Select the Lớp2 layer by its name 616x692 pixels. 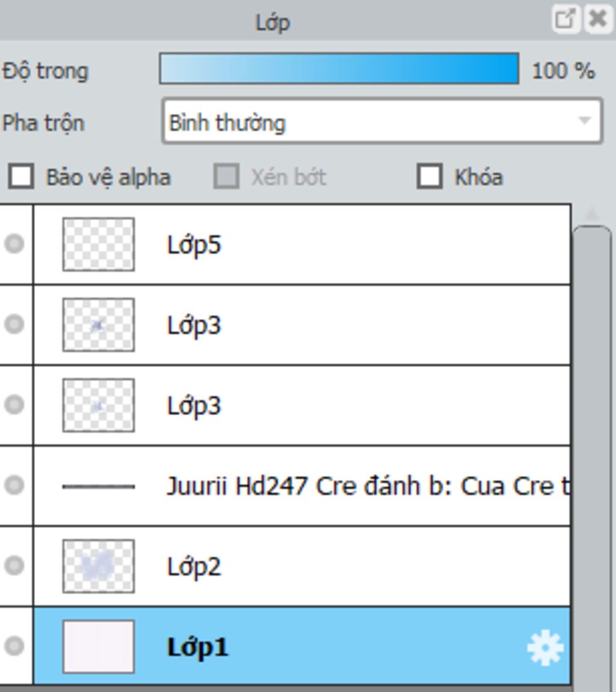(x=194, y=566)
